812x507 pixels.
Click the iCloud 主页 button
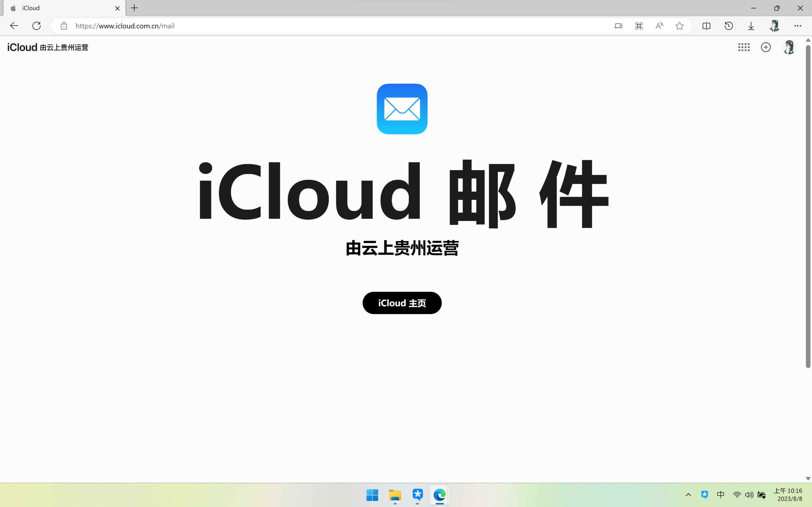point(402,303)
